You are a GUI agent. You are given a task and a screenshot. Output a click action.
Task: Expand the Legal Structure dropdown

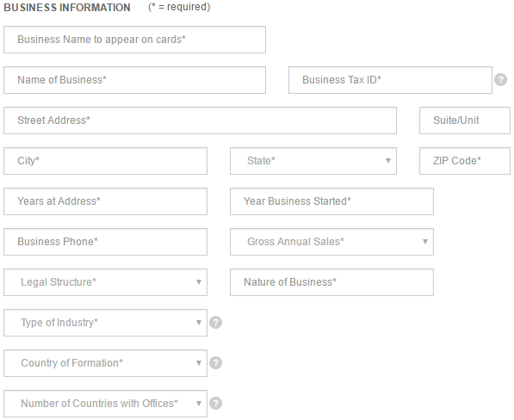(x=106, y=282)
